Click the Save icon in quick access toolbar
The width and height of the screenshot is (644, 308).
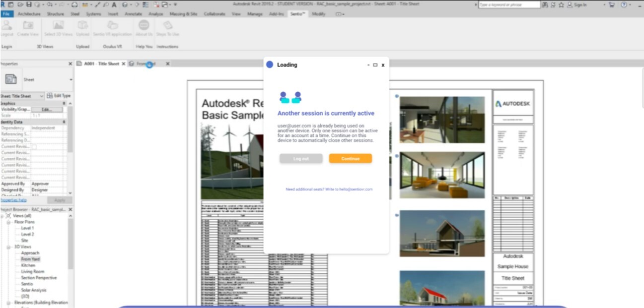point(28,4)
